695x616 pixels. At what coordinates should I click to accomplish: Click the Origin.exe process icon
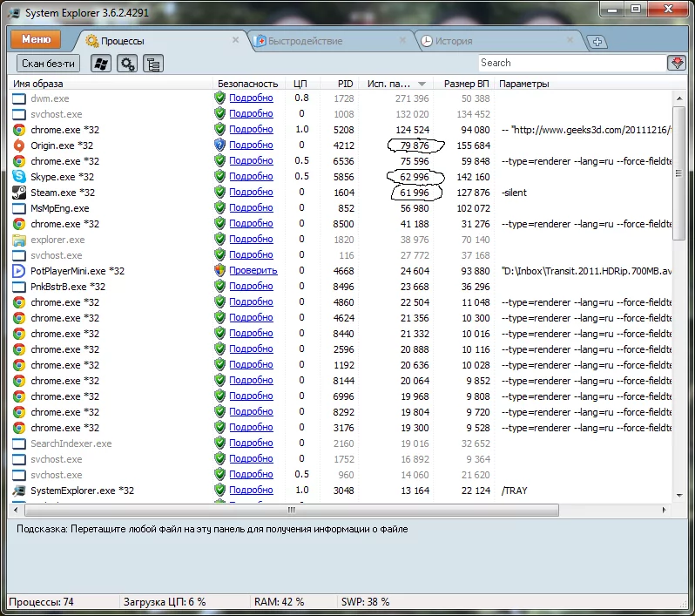(19, 146)
